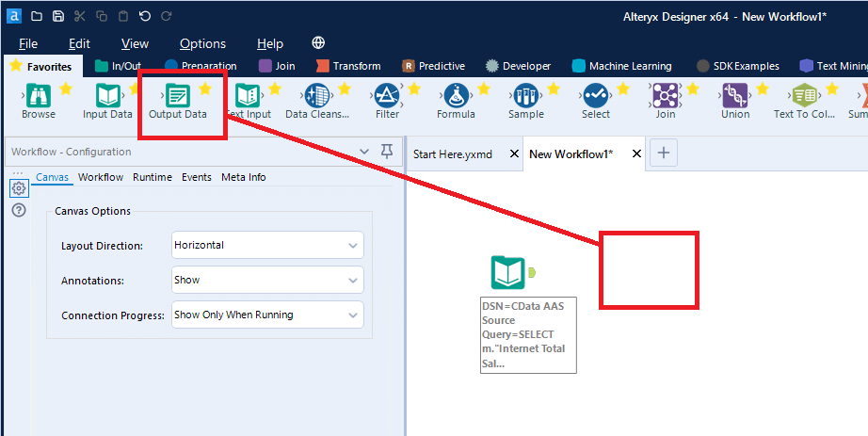Switch to the Join tool palette tab

pyautogui.click(x=277, y=66)
